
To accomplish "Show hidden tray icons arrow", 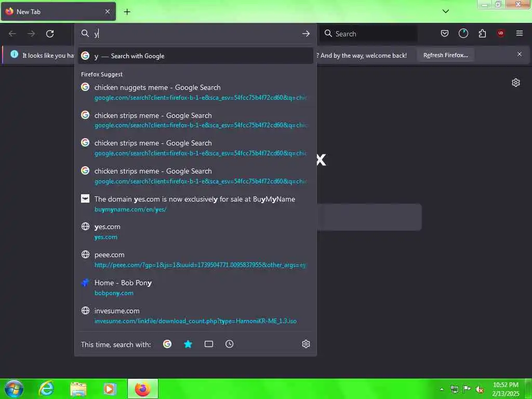I will click(442, 389).
